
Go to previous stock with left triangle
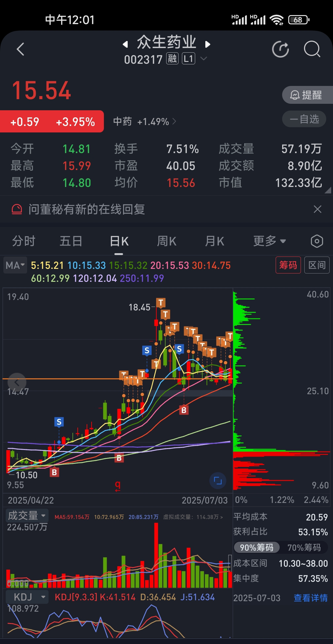(125, 44)
